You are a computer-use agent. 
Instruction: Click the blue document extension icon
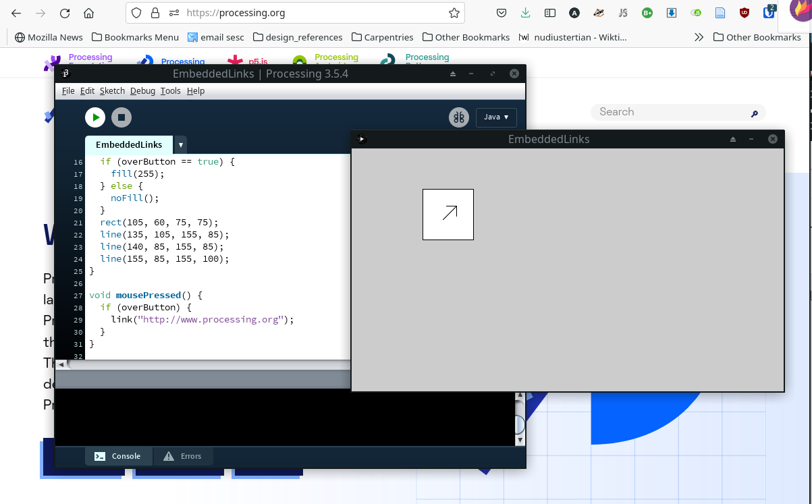(x=720, y=13)
